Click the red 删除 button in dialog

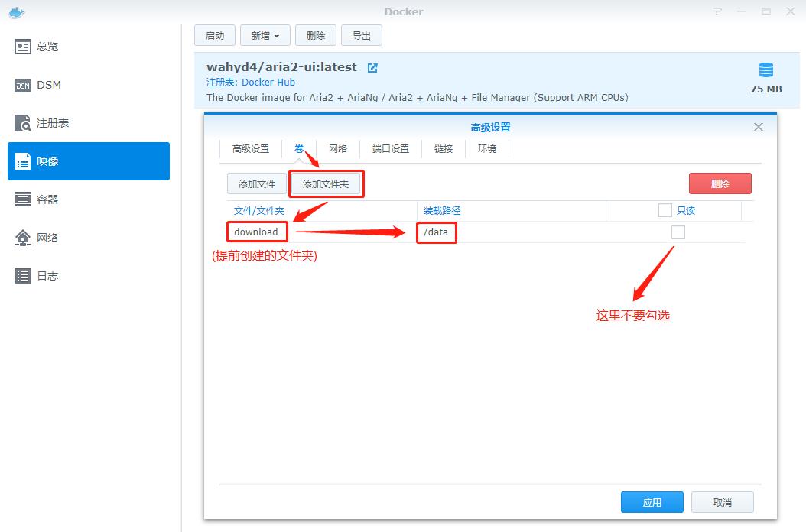point(720,183)
